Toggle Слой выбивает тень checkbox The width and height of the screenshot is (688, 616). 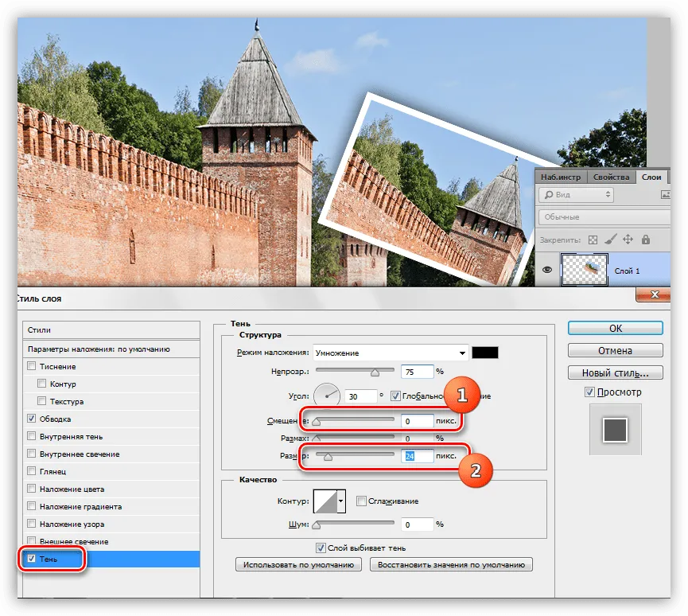tap(321, 548)
